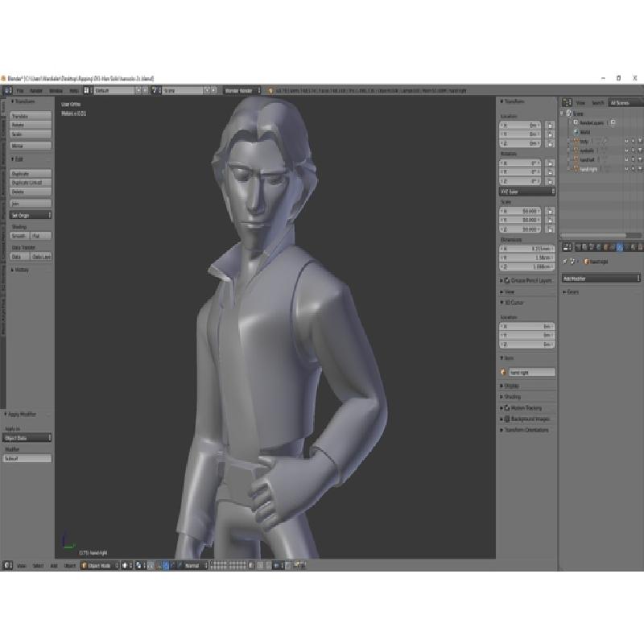The height and width of the screenshot is (644, 644).
Task: Expand the Motion Tracking panel
Action: click(521, 408)
